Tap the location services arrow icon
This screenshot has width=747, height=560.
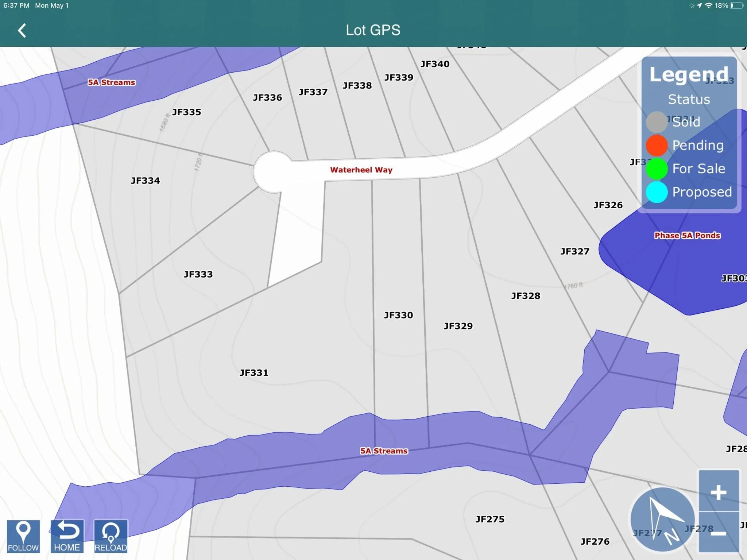click(699, 5)
